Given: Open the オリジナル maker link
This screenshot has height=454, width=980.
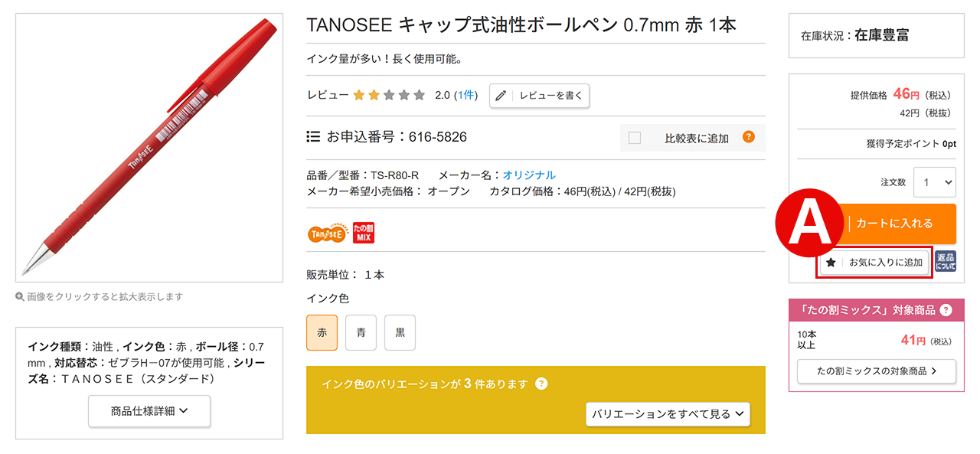Looking at the screenshot, I should (529, 175).
